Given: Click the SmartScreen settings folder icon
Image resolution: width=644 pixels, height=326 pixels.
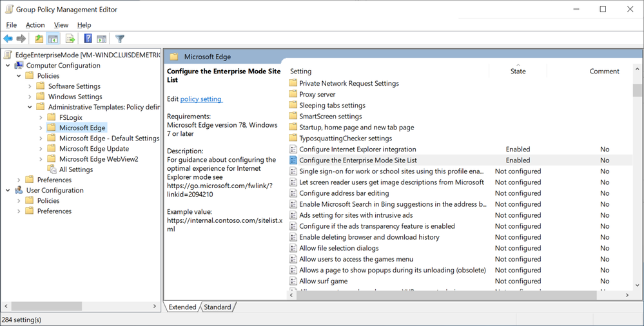Looking at the screenshot, I should click(x=293, y=116).
